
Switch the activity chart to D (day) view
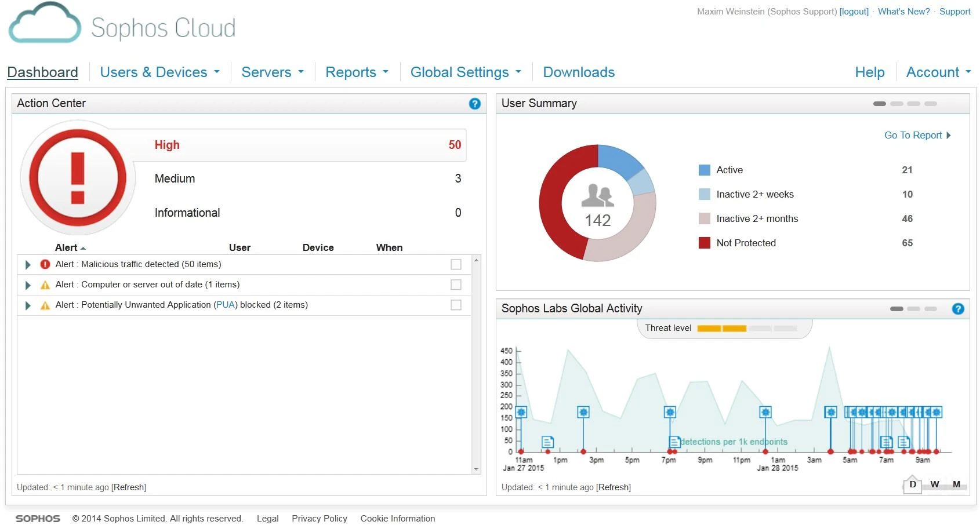(913, 484)
